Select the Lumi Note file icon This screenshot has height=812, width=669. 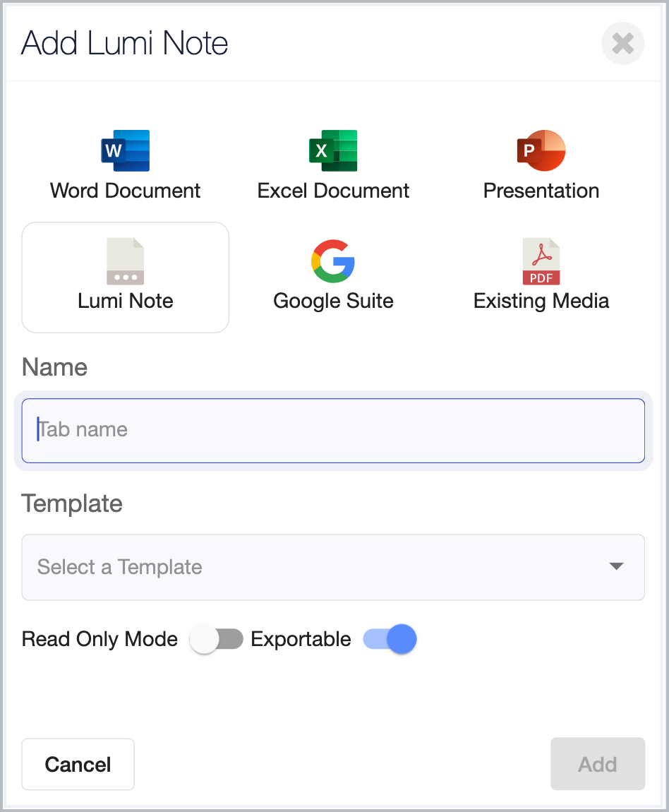pyautogui.click(x=125, y=261)
